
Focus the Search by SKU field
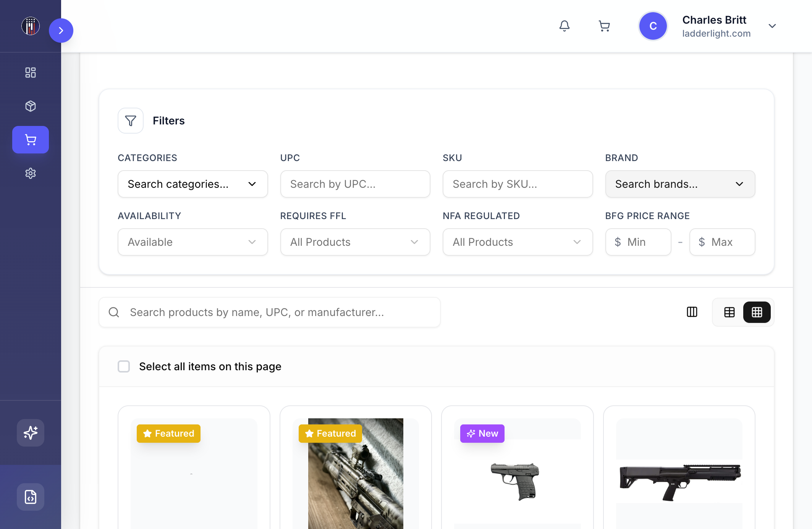[x=518, y=184]
